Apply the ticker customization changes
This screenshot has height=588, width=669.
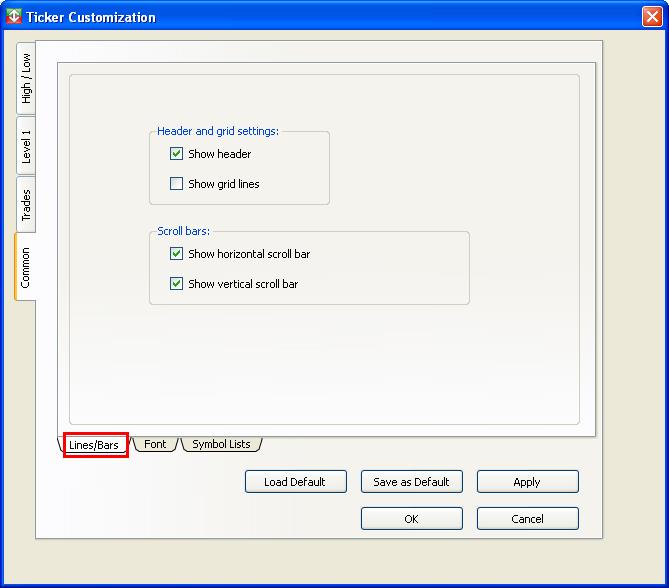pos(527,482)
